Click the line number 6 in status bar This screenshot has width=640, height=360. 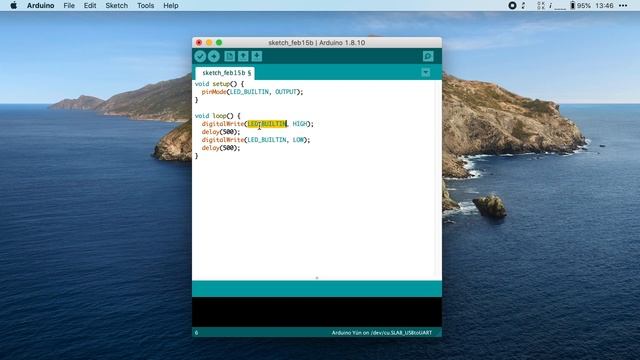click(196, 333)
